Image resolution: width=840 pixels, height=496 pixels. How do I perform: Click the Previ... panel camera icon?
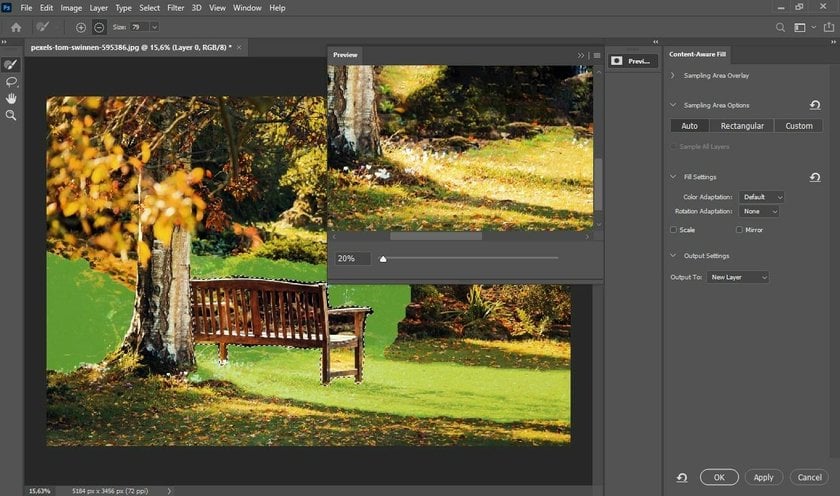[x=617, y=61]
